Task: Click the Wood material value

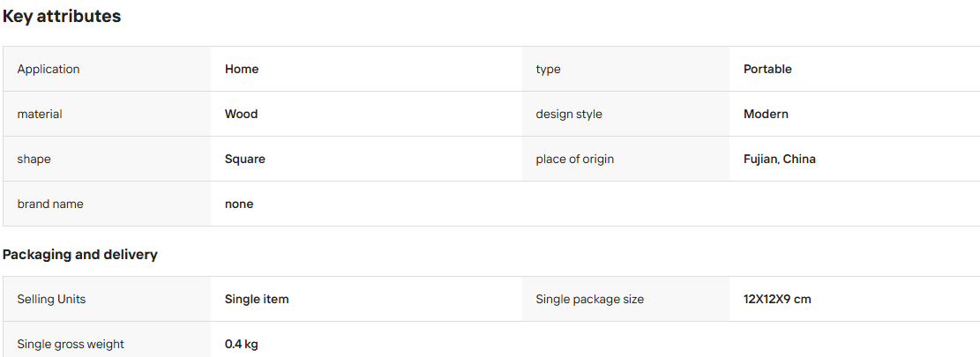Action: pyautogui.click(x=241, y=115)
